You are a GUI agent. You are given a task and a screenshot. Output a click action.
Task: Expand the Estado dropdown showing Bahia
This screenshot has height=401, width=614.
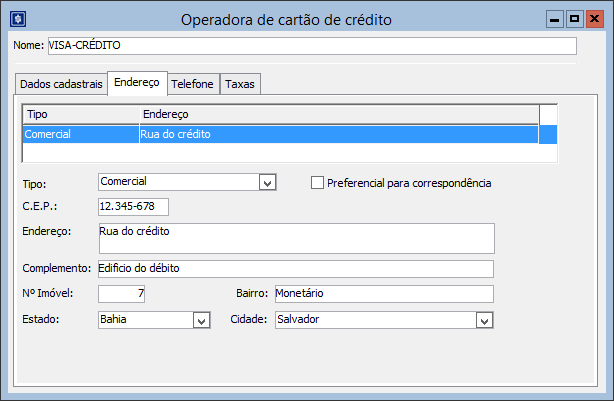(201, 321)
